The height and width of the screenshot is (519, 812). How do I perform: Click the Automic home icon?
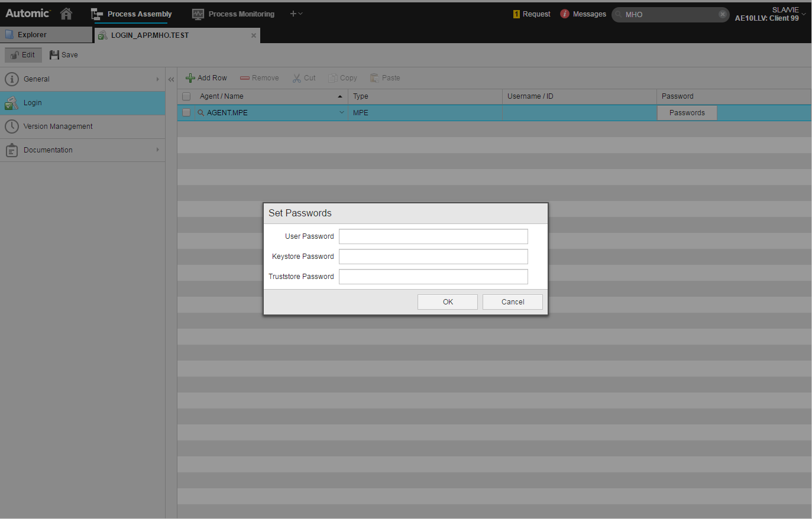point(66,14)
